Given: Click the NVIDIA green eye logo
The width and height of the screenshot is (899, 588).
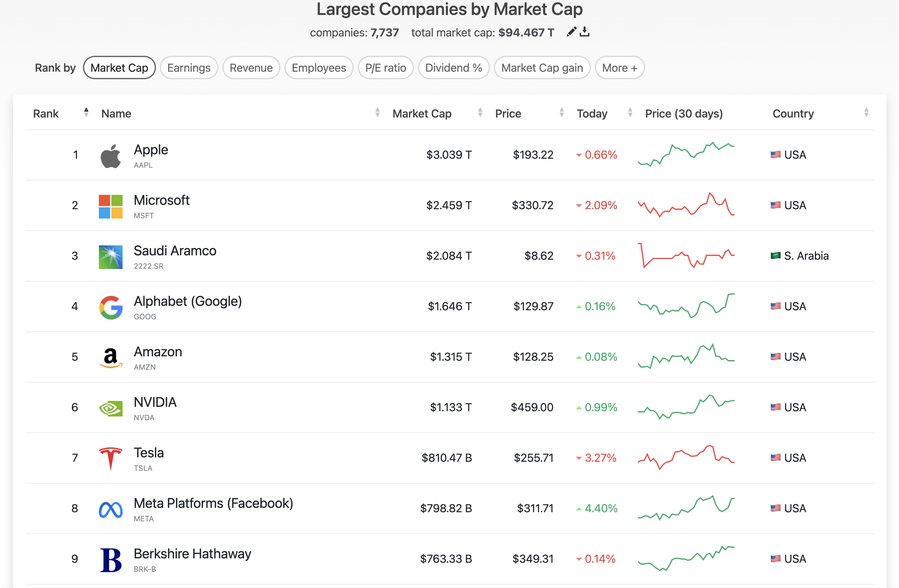Looking at the screenshot, I should coord(111,408).
